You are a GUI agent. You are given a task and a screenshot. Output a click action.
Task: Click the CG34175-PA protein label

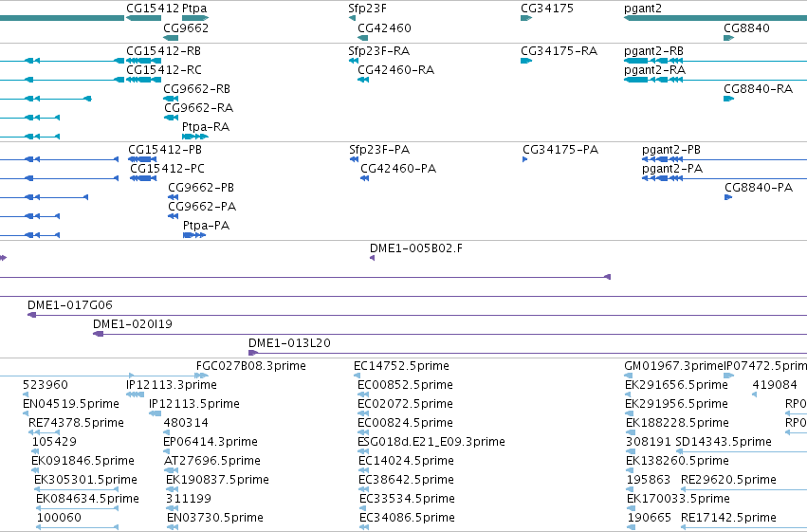tap(560, 150)
